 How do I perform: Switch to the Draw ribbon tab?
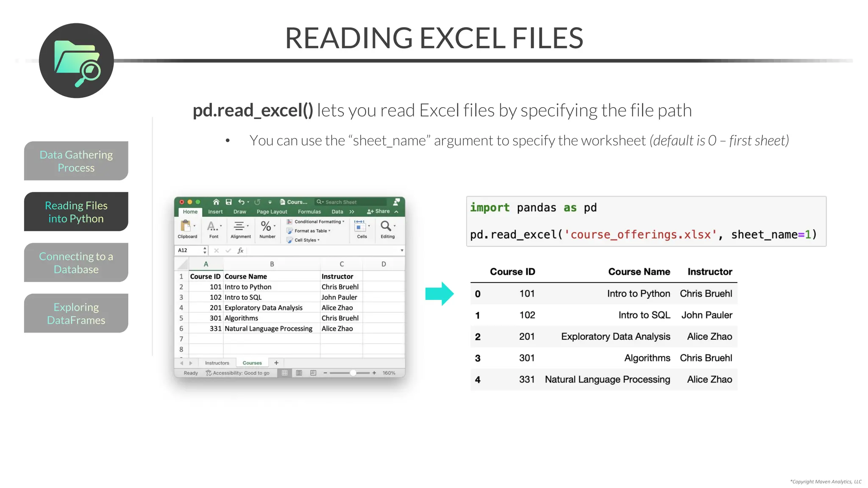239,212
